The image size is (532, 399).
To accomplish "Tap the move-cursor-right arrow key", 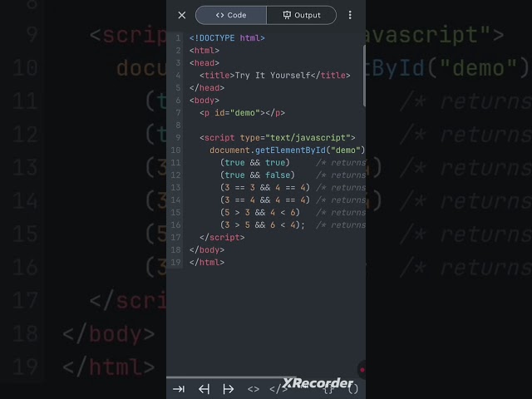I will pyautogui.click(x=229, y=389).
